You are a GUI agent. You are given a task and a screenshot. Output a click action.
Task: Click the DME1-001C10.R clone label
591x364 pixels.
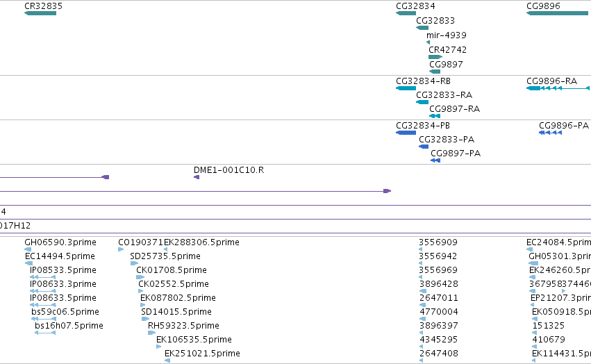[x=228, y=169]
